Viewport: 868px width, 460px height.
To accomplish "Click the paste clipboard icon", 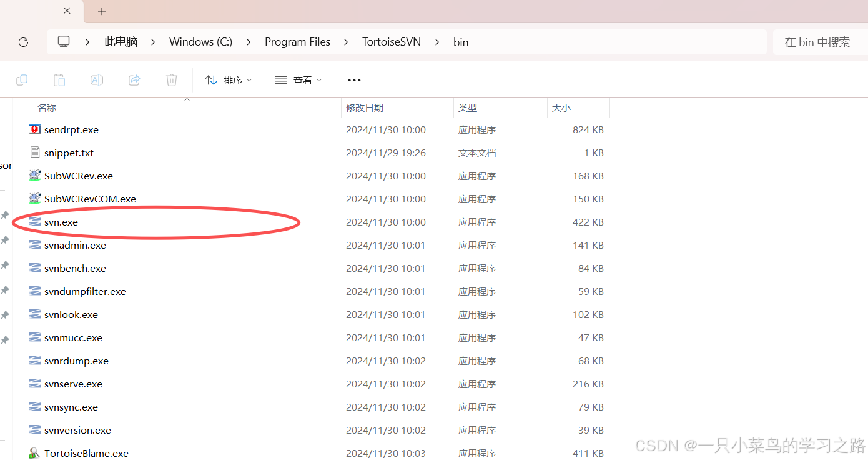I will tap(59, 80).
